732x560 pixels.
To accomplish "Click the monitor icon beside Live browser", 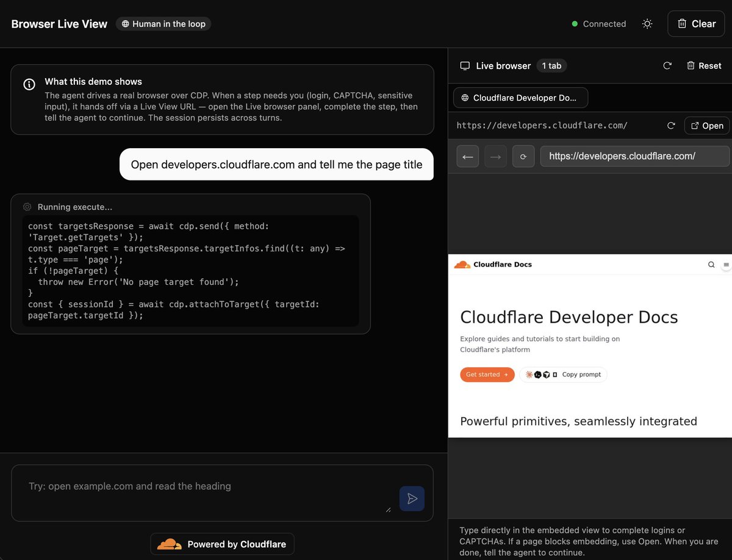I will pos(465,65).
